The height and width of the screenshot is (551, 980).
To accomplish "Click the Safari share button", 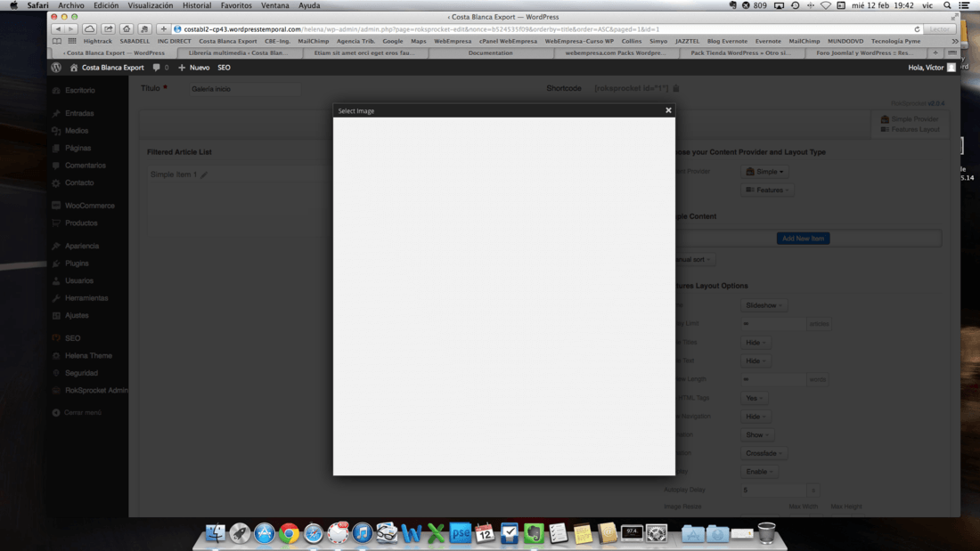I will (x=108, y=28).
